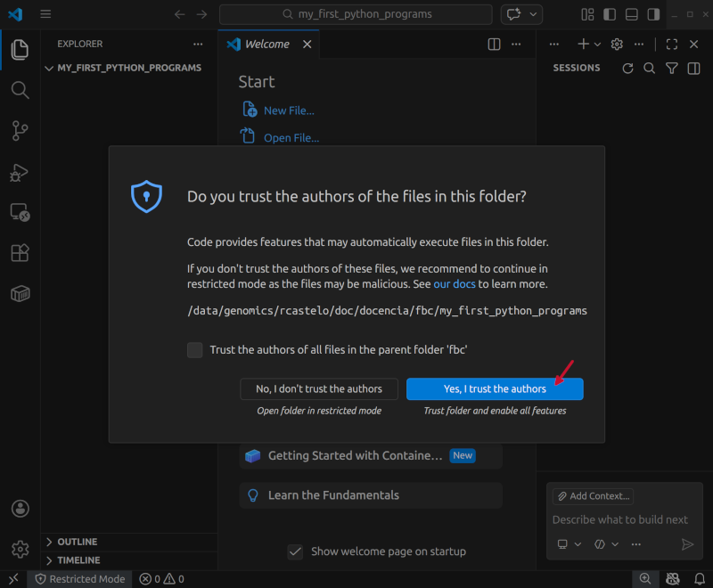
Task: Click Yes, I trust the authors
Action: tap(495, 389)
